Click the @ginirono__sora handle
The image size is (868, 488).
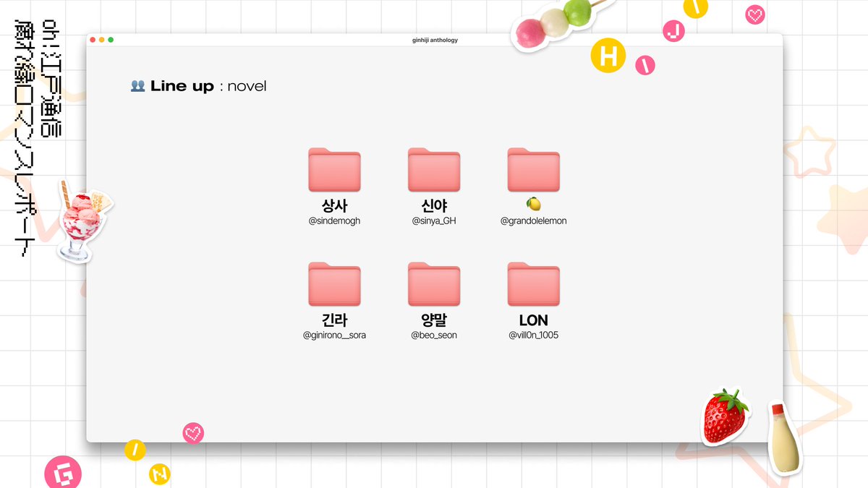pyautogui.click(x=334, y=335)
